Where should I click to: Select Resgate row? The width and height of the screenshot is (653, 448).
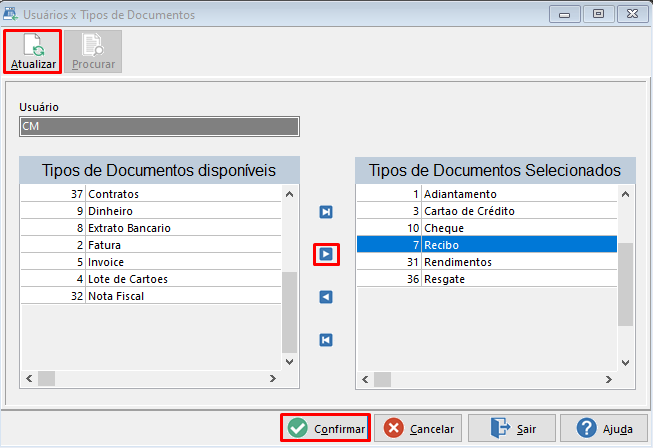(x=487, y=279)
